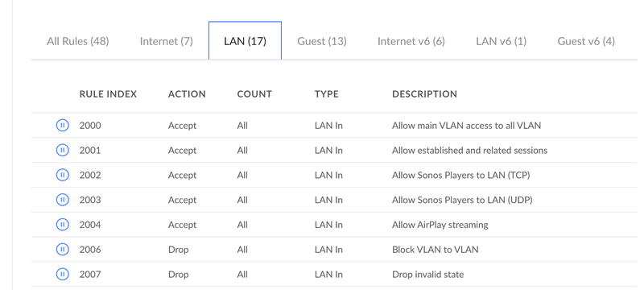Switch to the All Rules (48) tab
Screen dimensions: 644x290
[x=78, y=41]
